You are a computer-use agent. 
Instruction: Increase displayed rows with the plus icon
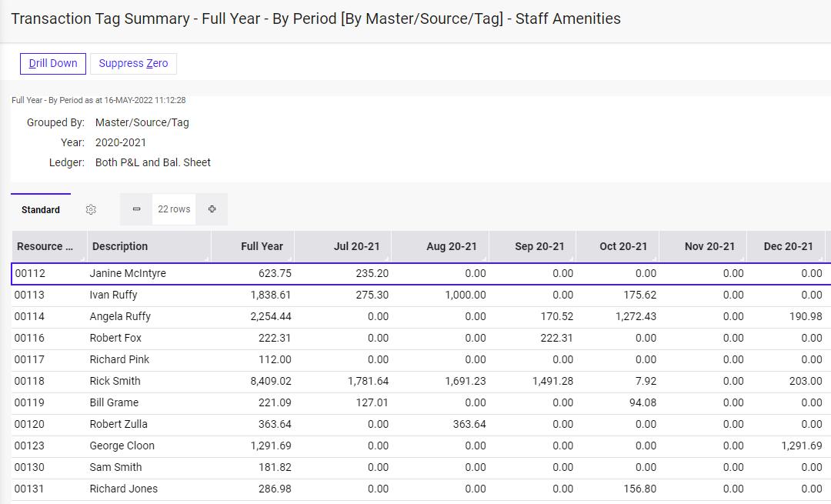tap(212, 209)
